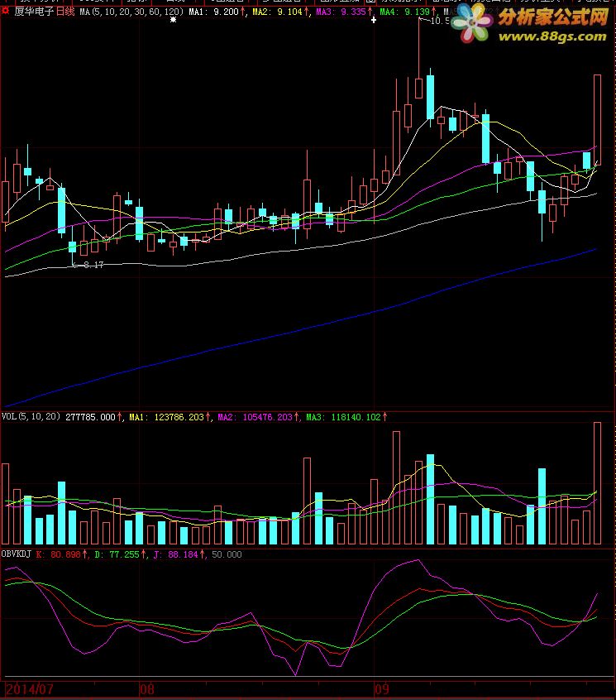Click the rightmost red volume bar
Viewport: 616px width, 700px height.
coord(597,482)
